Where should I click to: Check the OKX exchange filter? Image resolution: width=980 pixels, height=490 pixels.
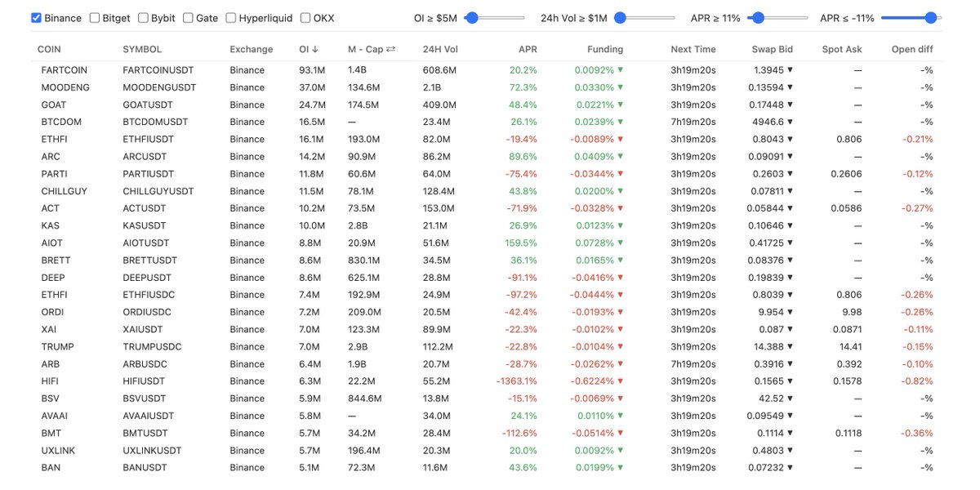(x=305, y=18)
